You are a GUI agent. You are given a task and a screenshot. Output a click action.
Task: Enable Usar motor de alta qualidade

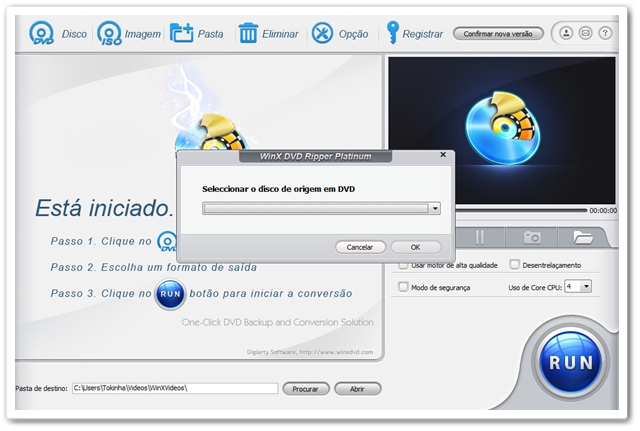click(403, 265)
